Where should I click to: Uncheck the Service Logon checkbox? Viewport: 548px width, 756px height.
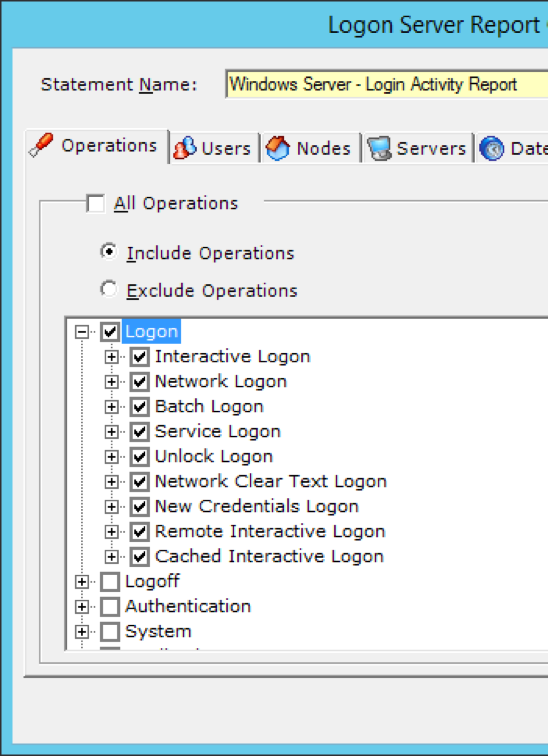click(140, 432)
